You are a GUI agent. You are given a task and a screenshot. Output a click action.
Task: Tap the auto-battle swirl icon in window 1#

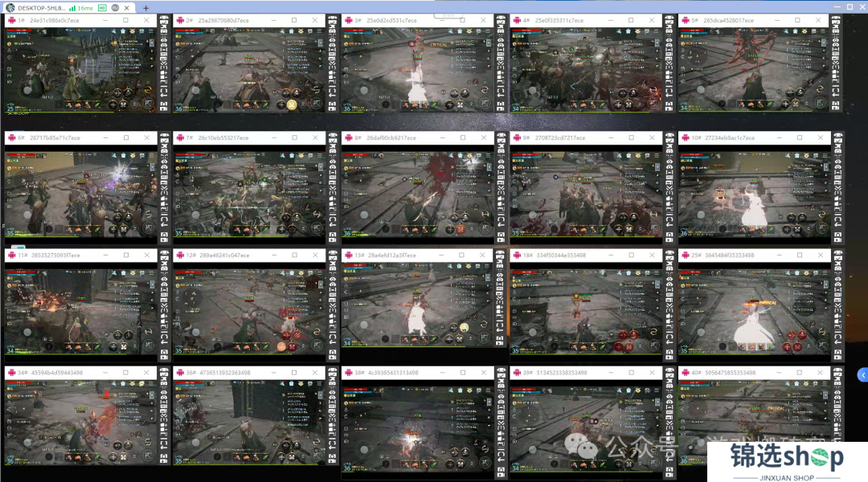(x=149, y=90)
